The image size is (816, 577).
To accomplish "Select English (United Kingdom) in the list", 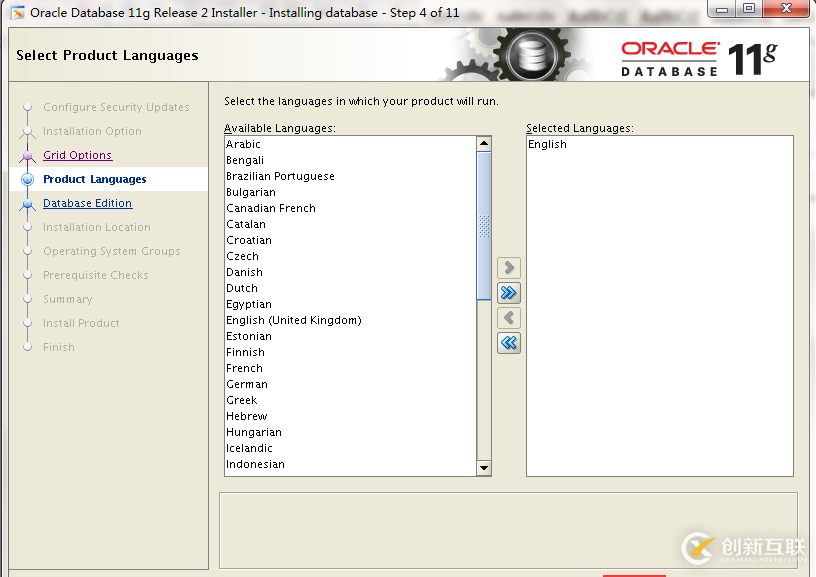I will click(350, 320).
